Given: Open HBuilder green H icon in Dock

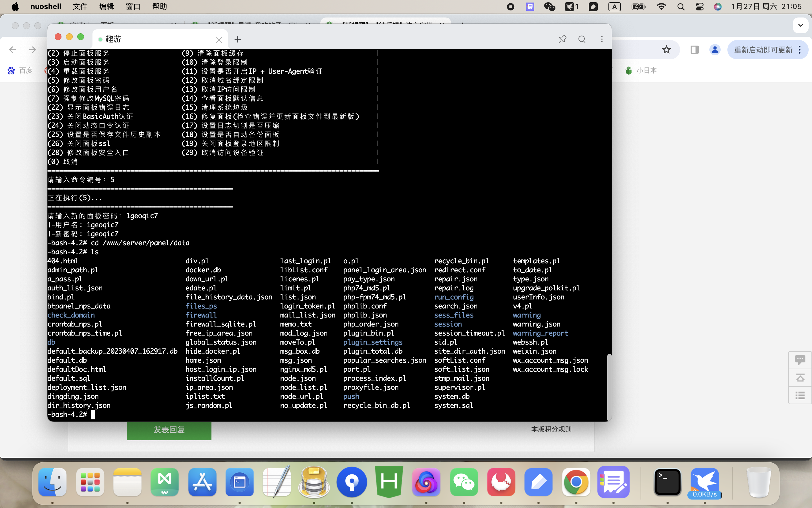Looking at the screenshot, I should point(389,482).
